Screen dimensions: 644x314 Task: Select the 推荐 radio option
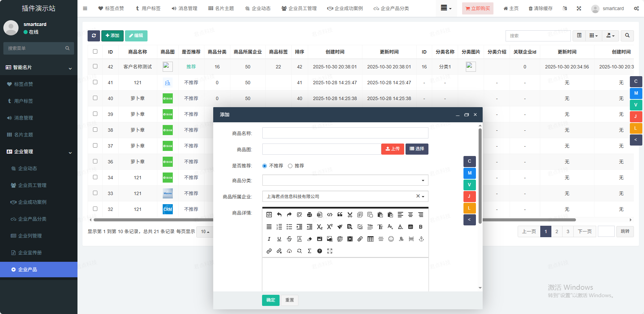290,166
